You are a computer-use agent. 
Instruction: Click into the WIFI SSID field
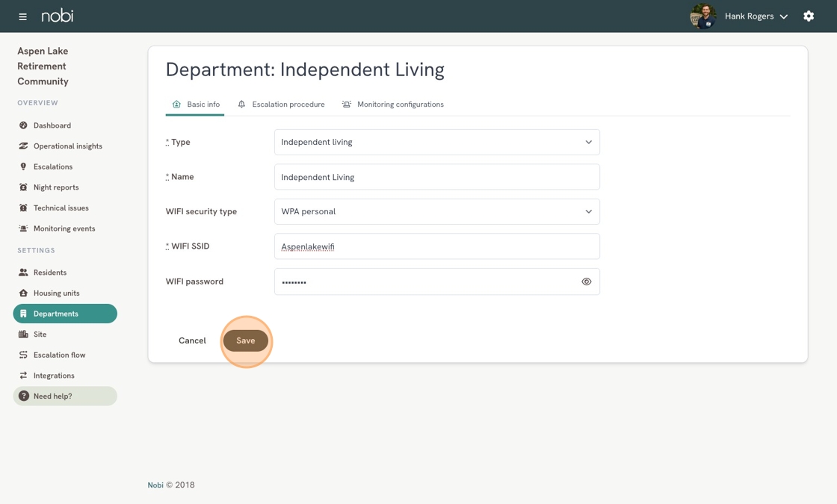[436, 246]
